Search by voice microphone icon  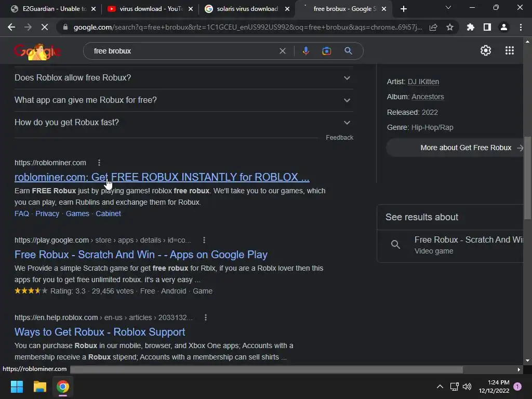(x=305, y=51)
